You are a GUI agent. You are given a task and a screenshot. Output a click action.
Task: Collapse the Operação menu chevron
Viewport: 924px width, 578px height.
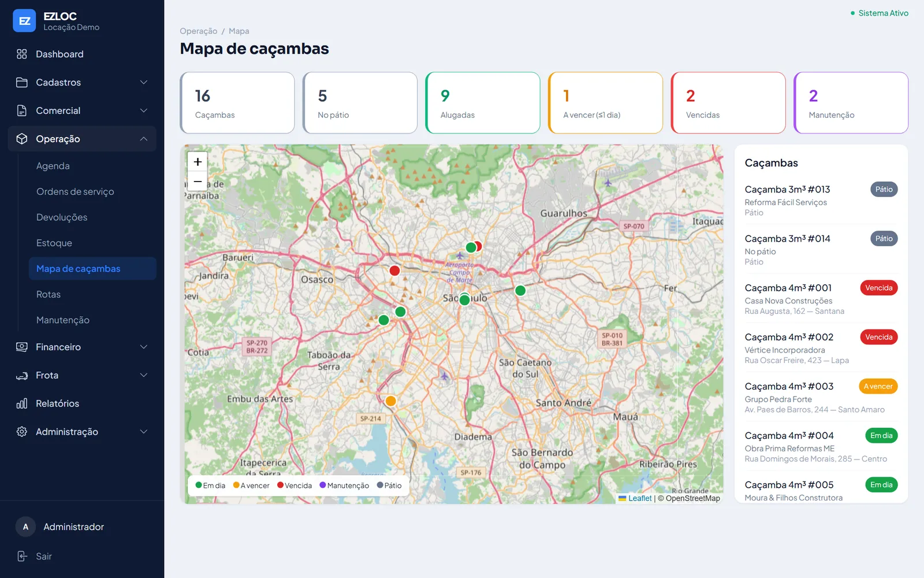tap(144, 139)
